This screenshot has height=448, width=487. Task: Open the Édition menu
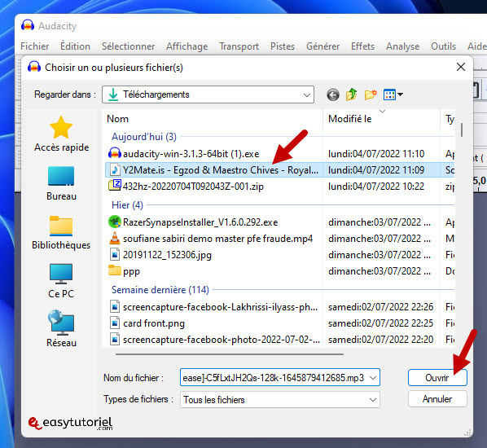coord(75,46)
